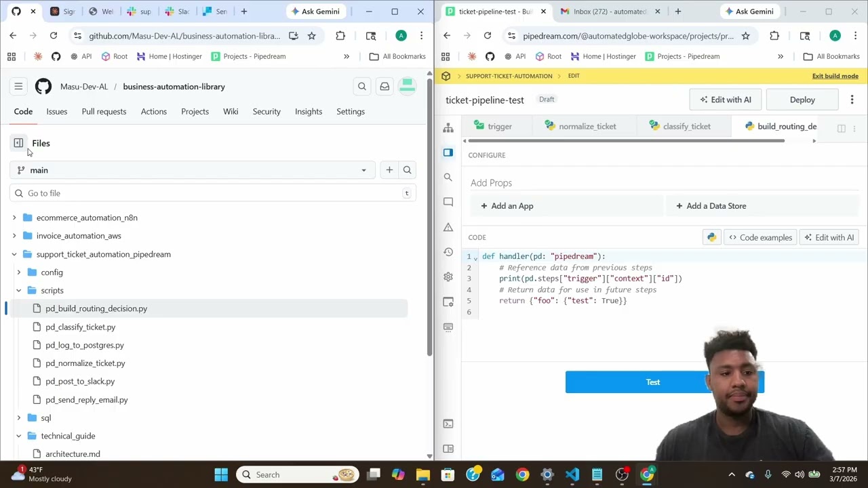Open three-dot menu beside Deploy
Image resolution: width=868 pixels, height=488 pixels.
(852, 100)
